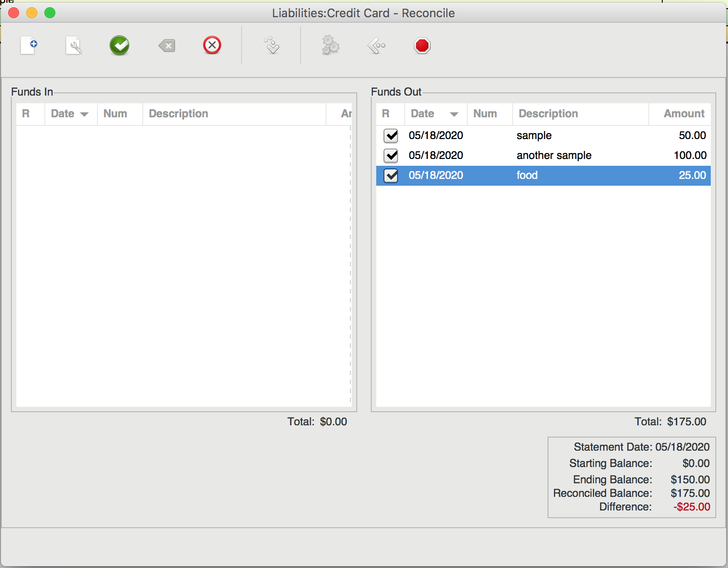Click the Balance icon in toolbar
This screenshot has height=568, width=728.
coord(272,45)
